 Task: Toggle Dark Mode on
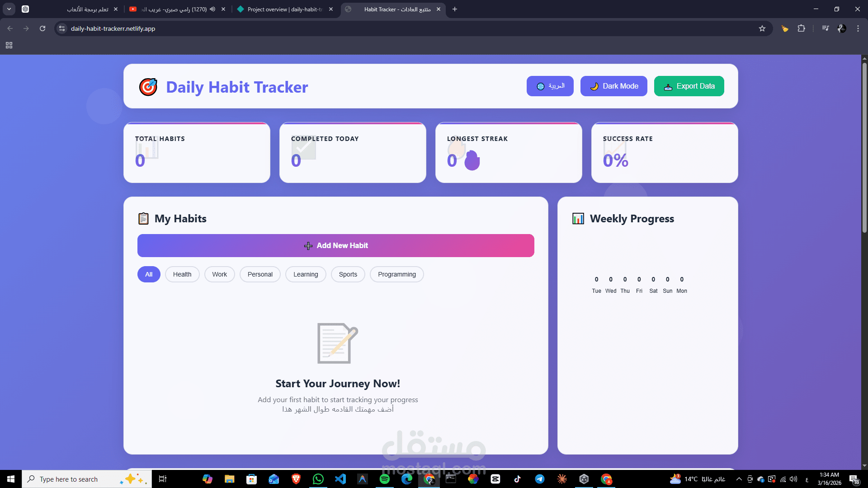coord(613,86)
